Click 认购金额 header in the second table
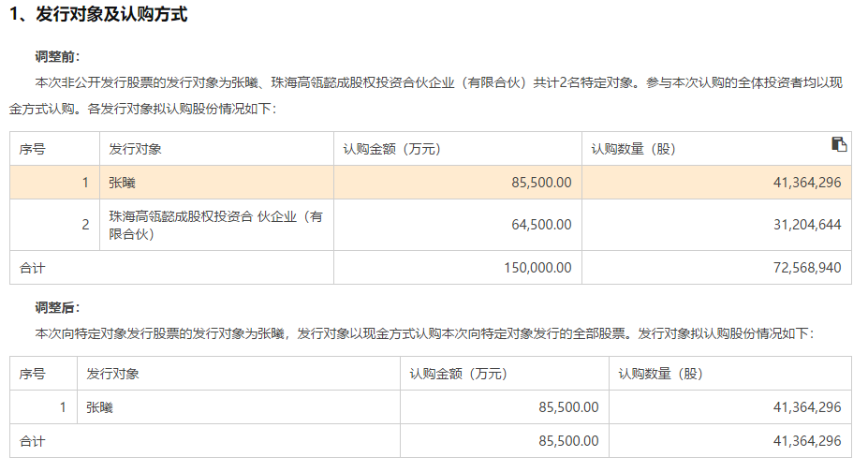 pos(458,374)
